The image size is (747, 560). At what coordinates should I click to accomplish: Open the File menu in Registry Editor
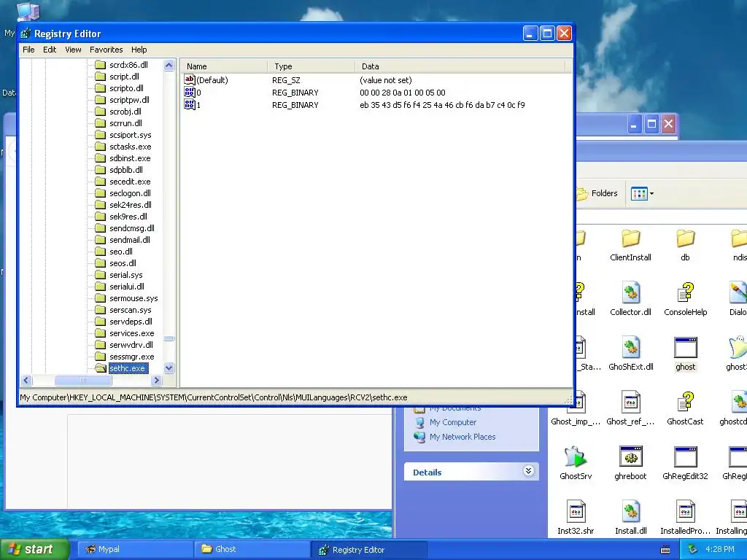pos(28,50)
